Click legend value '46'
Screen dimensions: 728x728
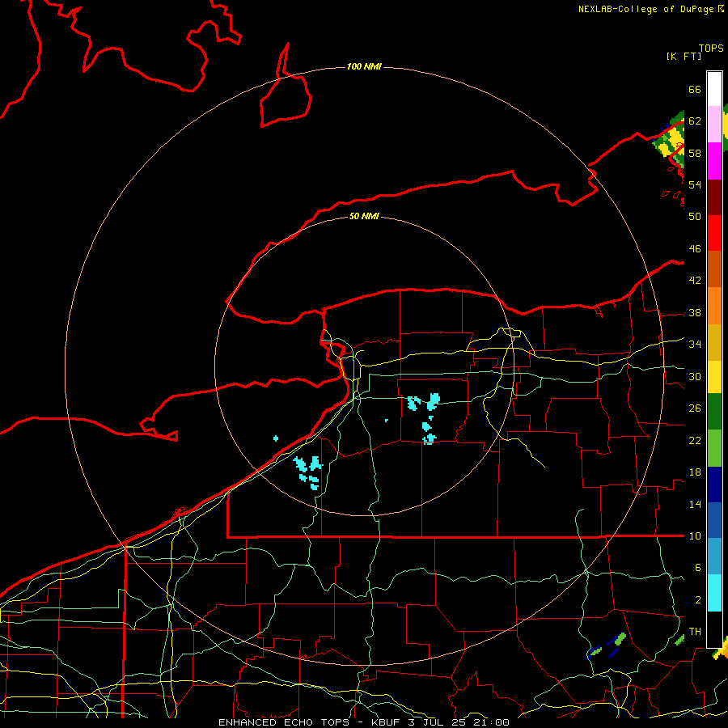pyautogui.click(x=695, y=249)
